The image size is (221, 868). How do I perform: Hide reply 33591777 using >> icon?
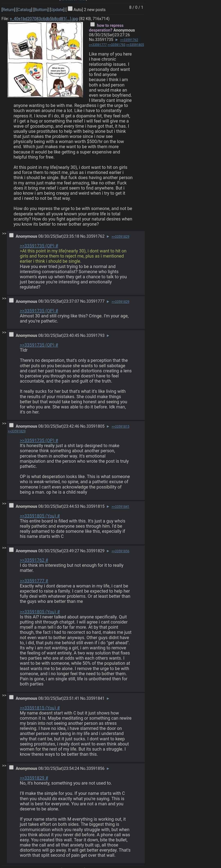click(x=4, y=299)
